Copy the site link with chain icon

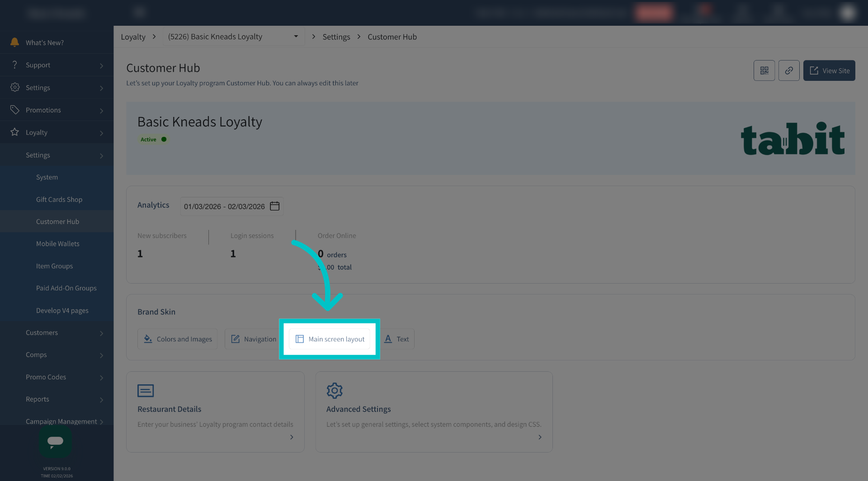pyautogui.click(x=789, y=70)
